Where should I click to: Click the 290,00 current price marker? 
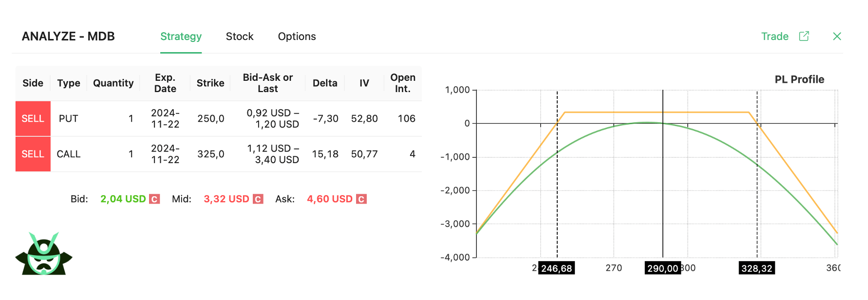coord(662,268)
